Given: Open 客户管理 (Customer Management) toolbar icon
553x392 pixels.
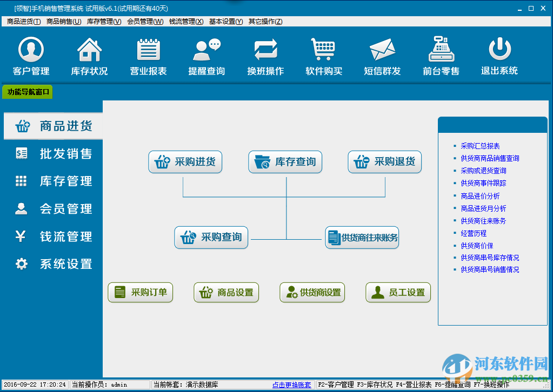Looking at the screenshot, I should [30, 55].
